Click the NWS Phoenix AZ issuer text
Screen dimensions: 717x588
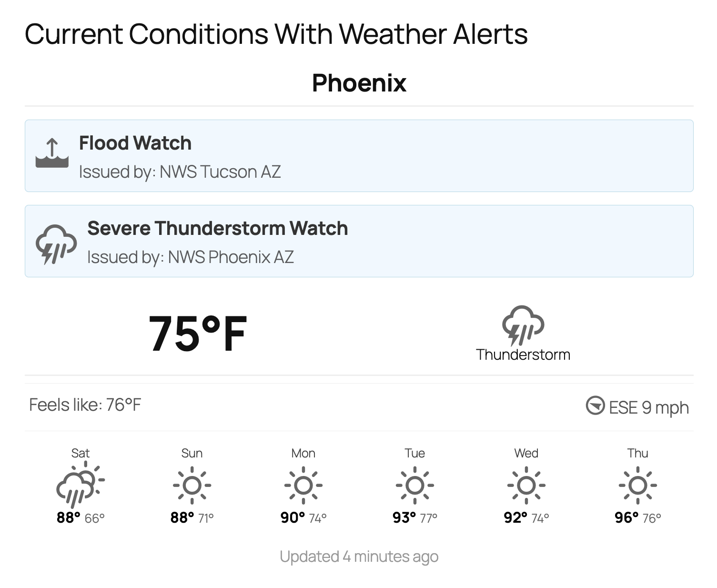(191, 257)
